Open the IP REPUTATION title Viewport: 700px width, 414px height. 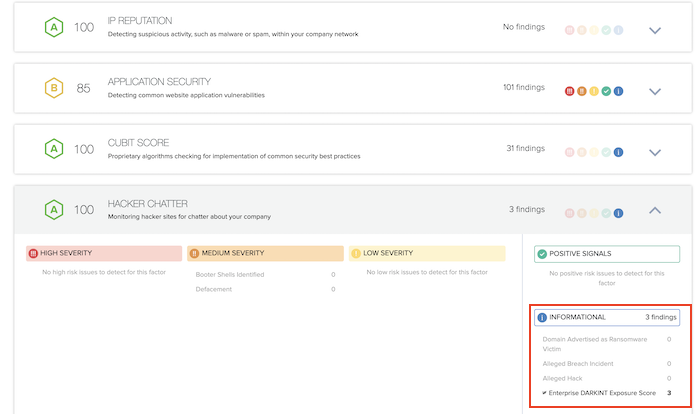coord(140,21)
